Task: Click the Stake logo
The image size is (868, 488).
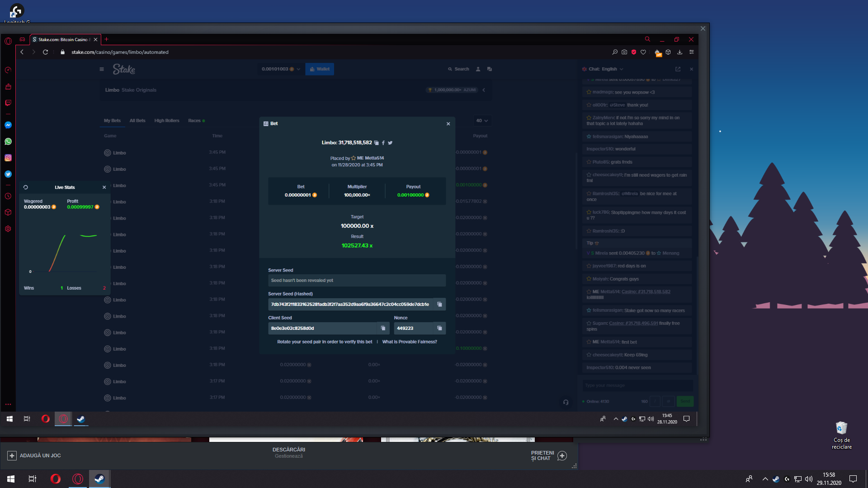Action: tap(124, 69)
